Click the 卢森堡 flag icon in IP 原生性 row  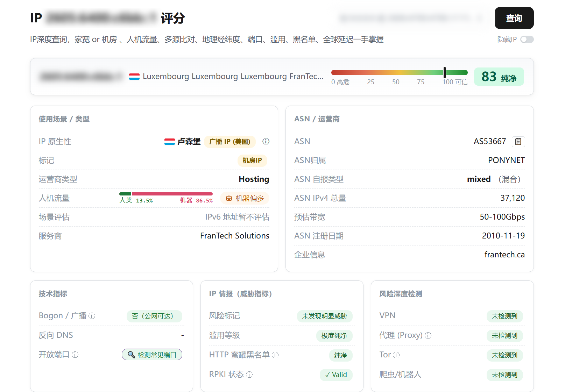(x=170, y=141)
